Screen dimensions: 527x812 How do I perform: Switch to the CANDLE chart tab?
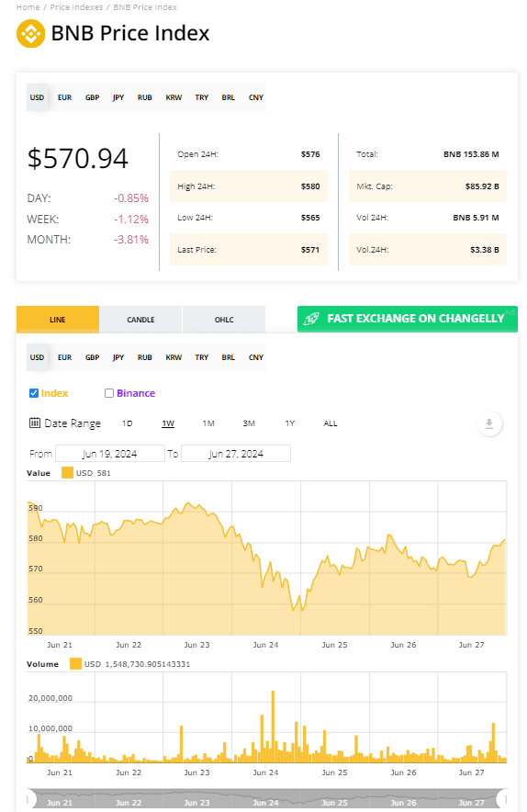(x=140, y=320)
